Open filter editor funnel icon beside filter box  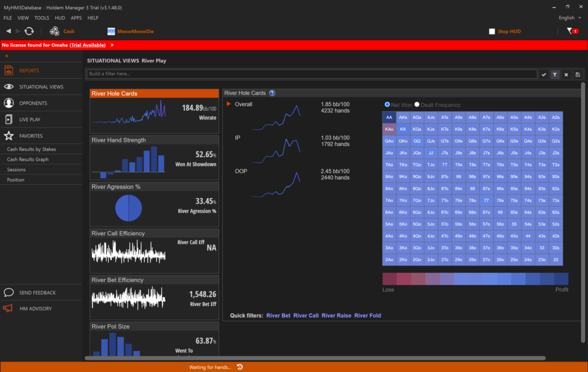tap(555, 74)
